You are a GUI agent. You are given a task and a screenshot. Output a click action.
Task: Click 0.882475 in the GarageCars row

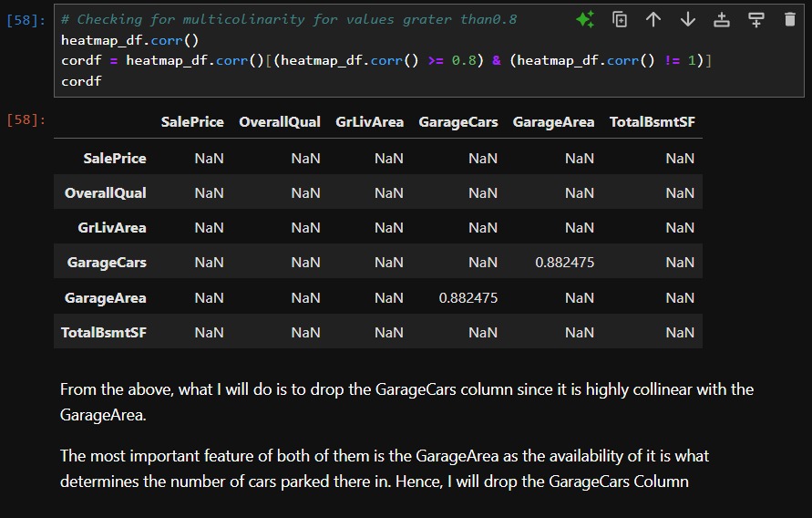coord(564,263)
